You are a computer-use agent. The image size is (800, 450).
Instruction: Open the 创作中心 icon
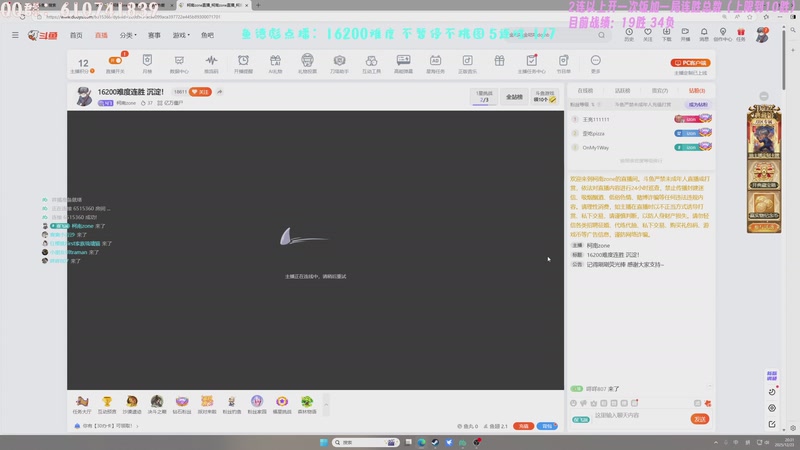pos(722,34)
